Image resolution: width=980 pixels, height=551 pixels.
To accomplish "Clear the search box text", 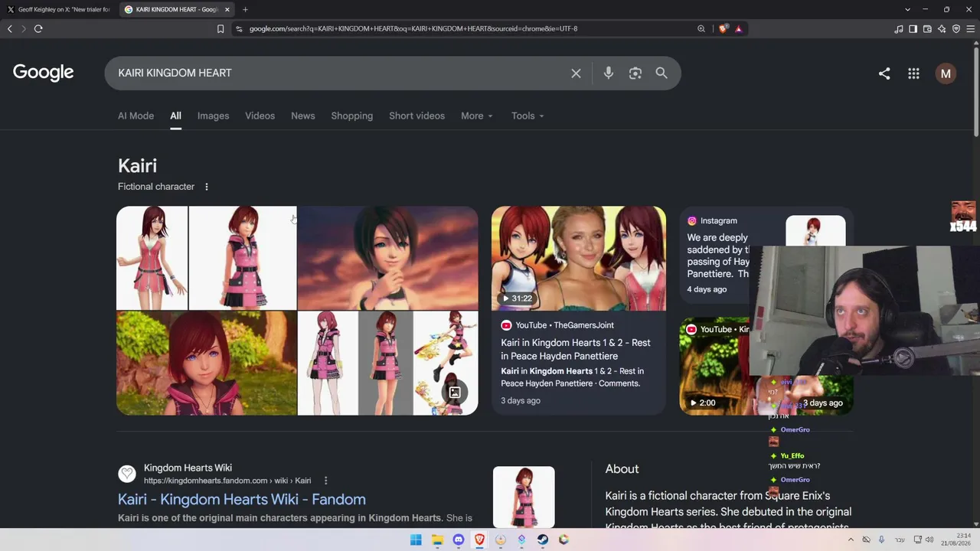I will 576,73.
